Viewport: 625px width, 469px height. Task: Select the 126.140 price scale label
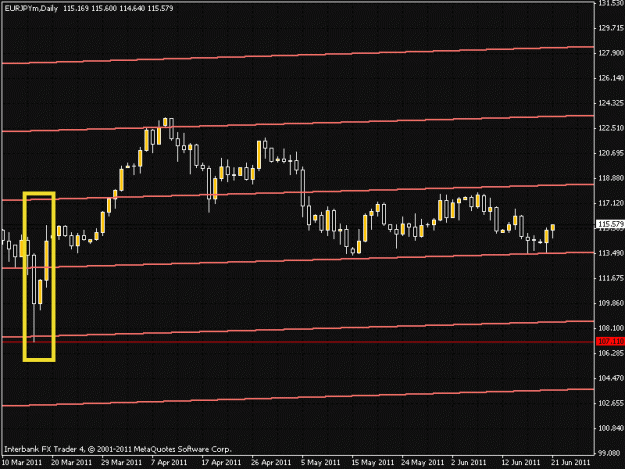coord(611,78)
